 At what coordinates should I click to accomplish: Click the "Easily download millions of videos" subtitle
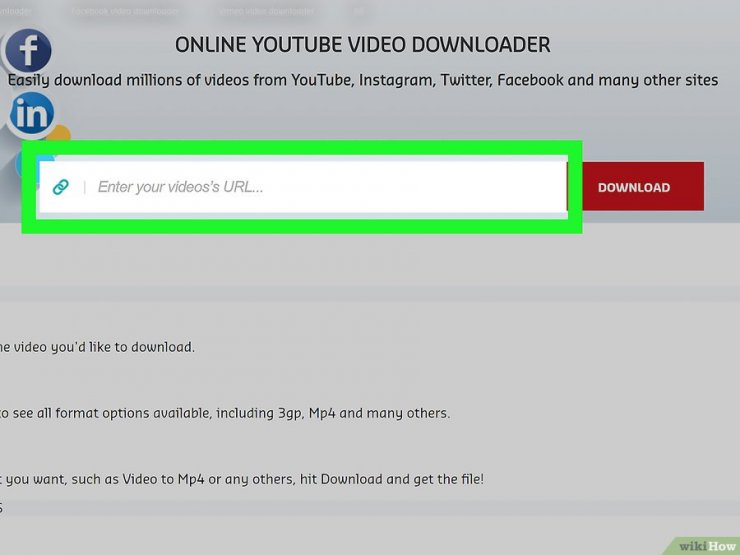pos(362,80)
